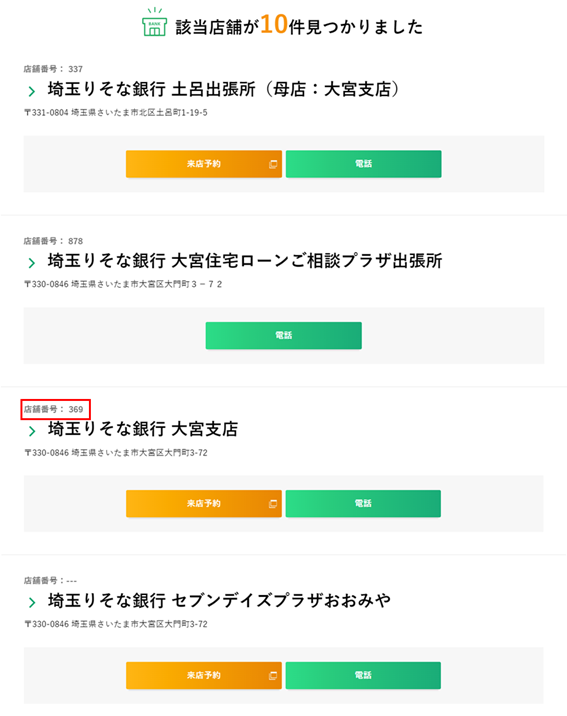
Task: Click 来店予約 button for 大宮支店
Action: (x=204, y=504)
